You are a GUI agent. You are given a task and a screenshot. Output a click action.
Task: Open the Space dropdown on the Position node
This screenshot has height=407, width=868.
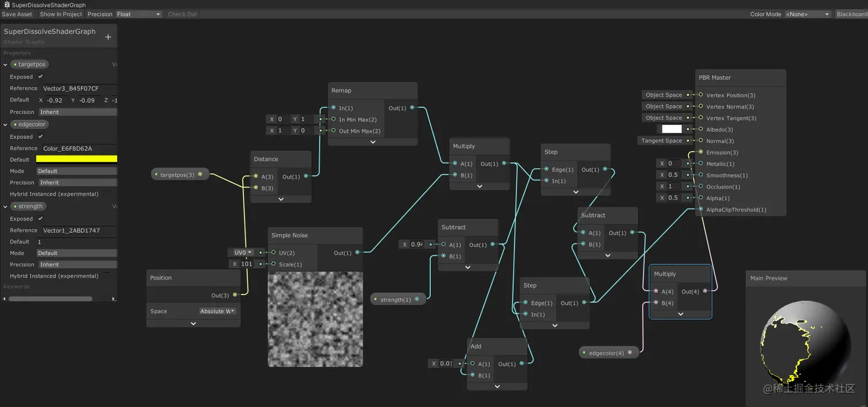point(218,311)
